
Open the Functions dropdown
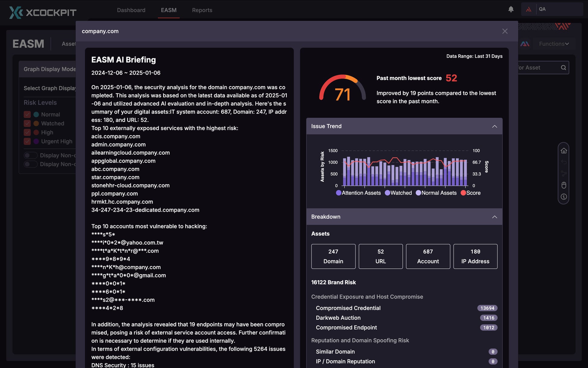pos(554,44)
